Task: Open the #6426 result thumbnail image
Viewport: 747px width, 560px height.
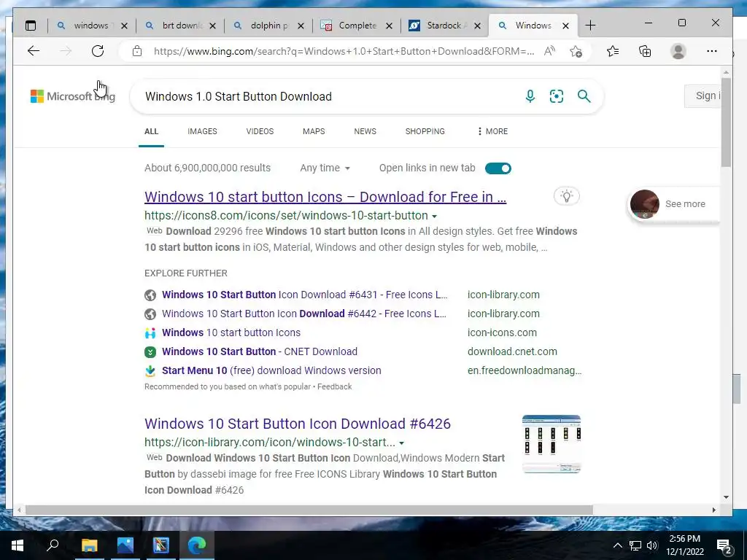Action: click(x=551, y=444)
